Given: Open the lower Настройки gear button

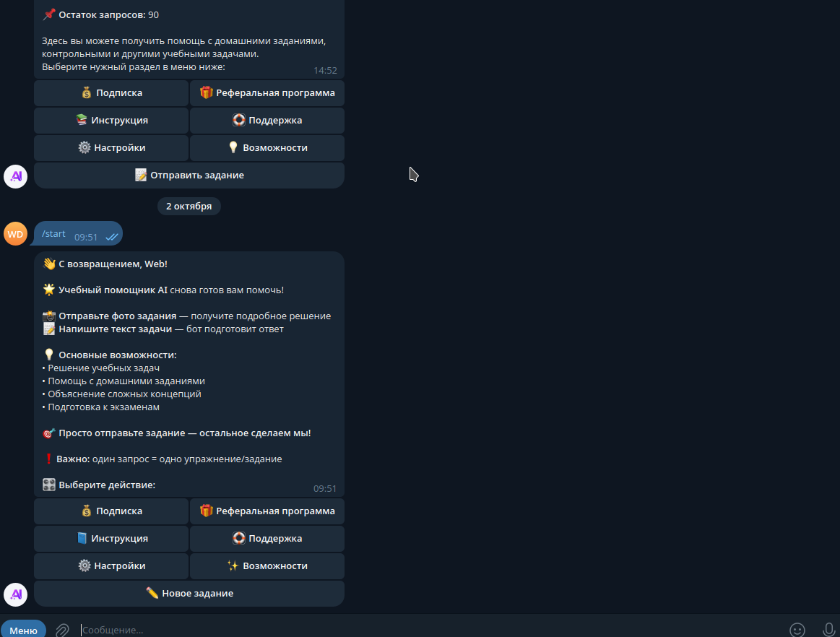Looking at the screenshot, I should point(111,565).
